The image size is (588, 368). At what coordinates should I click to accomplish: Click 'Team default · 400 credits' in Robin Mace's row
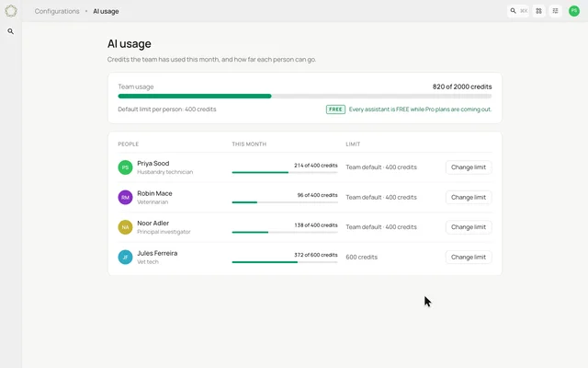381,197
